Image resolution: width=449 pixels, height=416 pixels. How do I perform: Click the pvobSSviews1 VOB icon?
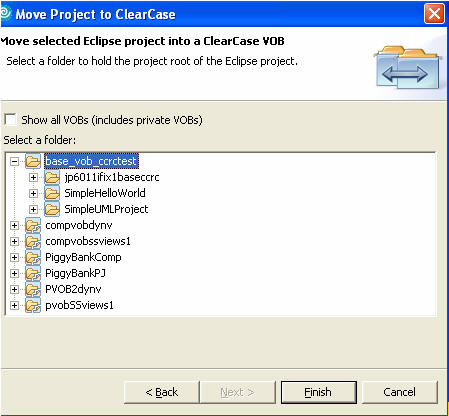pos(33,305)
